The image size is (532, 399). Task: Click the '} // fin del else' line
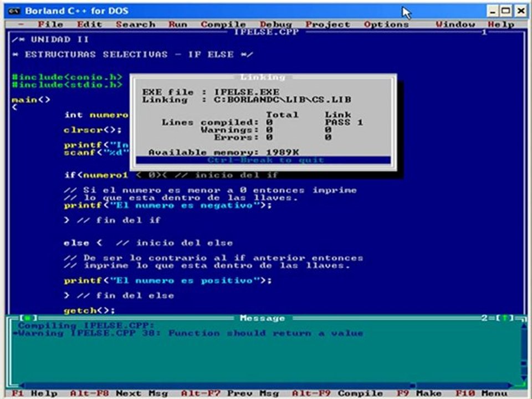pyautogui.click(x=119, y=295)
